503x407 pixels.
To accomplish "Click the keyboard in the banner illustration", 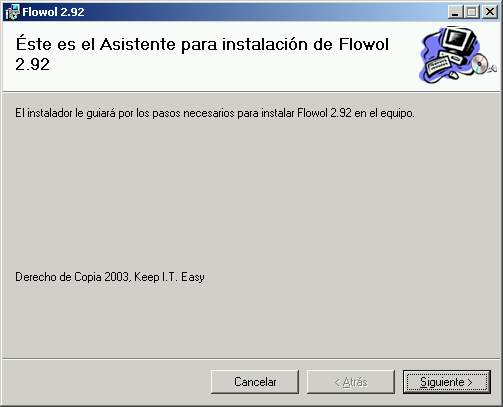I will click(437, 65).
